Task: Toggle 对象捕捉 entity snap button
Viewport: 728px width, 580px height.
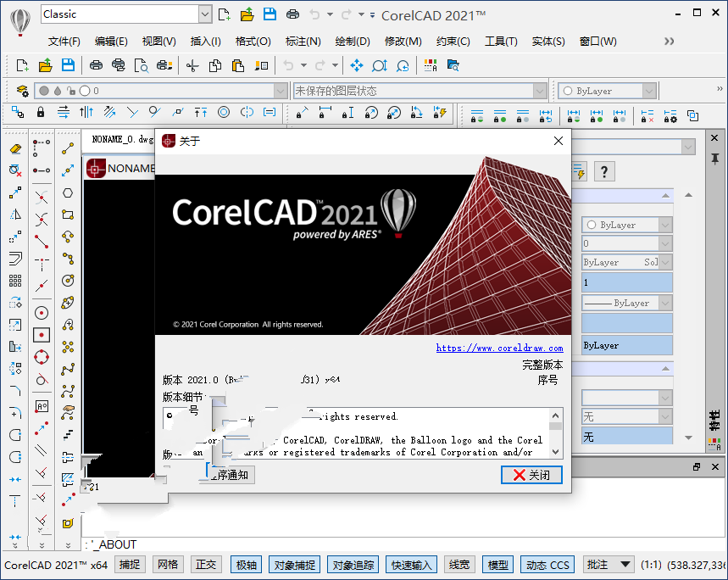Action: (x=294, y=565)
